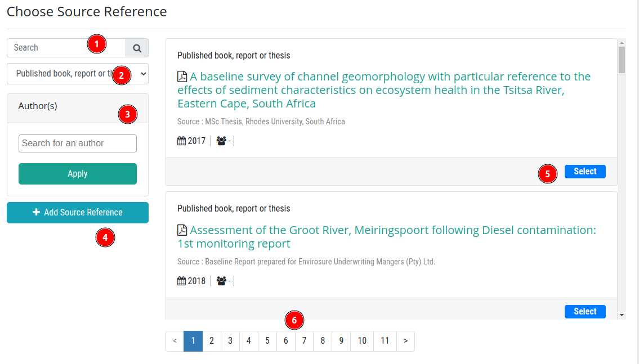Click the authors group icon in the second result
Image resolution: width=639 pixels, height=364 pixels.
coord(221,281)
